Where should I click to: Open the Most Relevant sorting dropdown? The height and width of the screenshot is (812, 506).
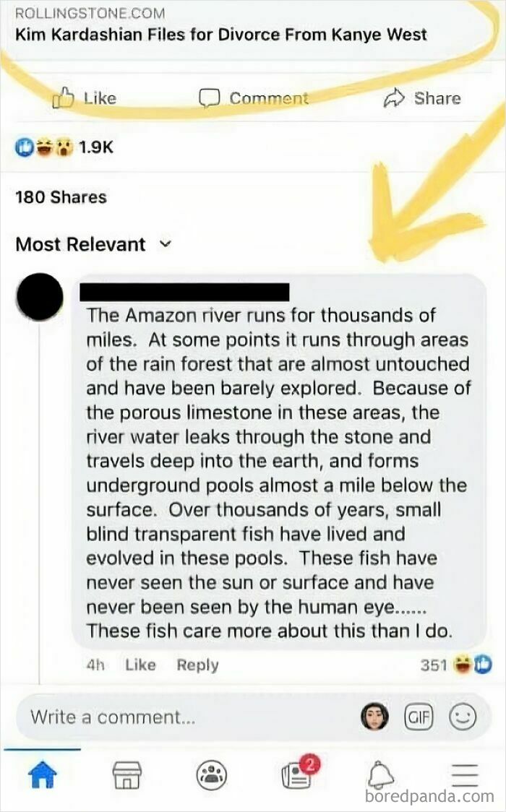pyautogui.click(x=91, y=244)
